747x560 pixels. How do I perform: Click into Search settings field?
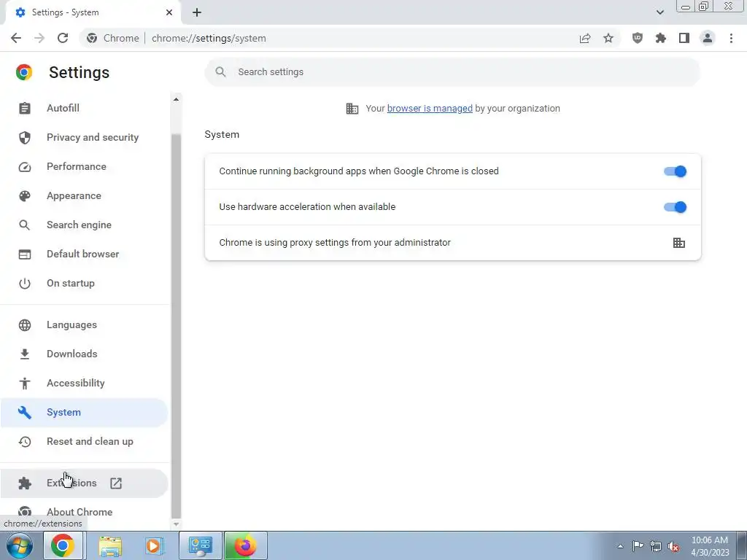(x=452, y=72)
